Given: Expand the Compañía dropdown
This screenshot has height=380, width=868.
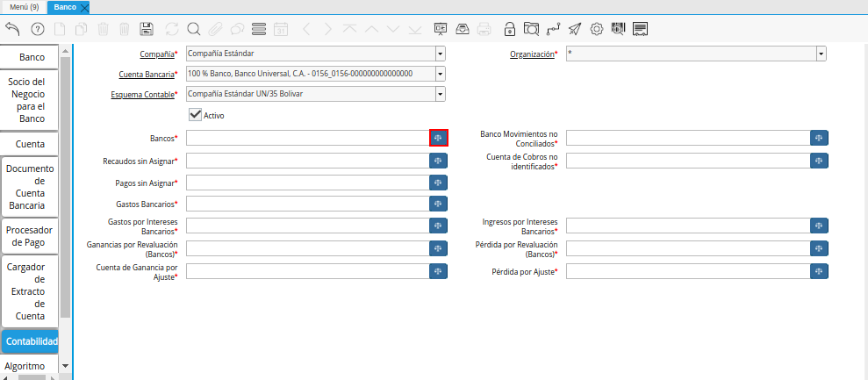Looking at the screenshot, I should [x=440, y=54].
